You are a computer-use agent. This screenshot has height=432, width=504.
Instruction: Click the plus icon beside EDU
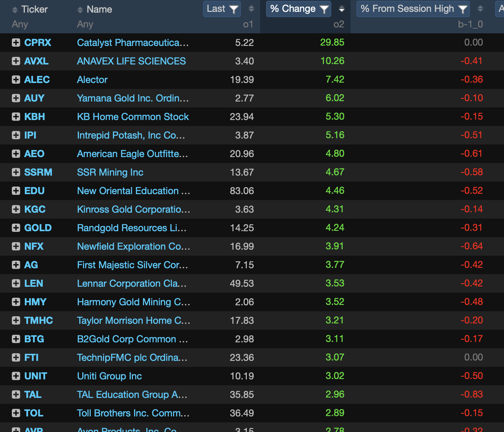click(16, 191)
